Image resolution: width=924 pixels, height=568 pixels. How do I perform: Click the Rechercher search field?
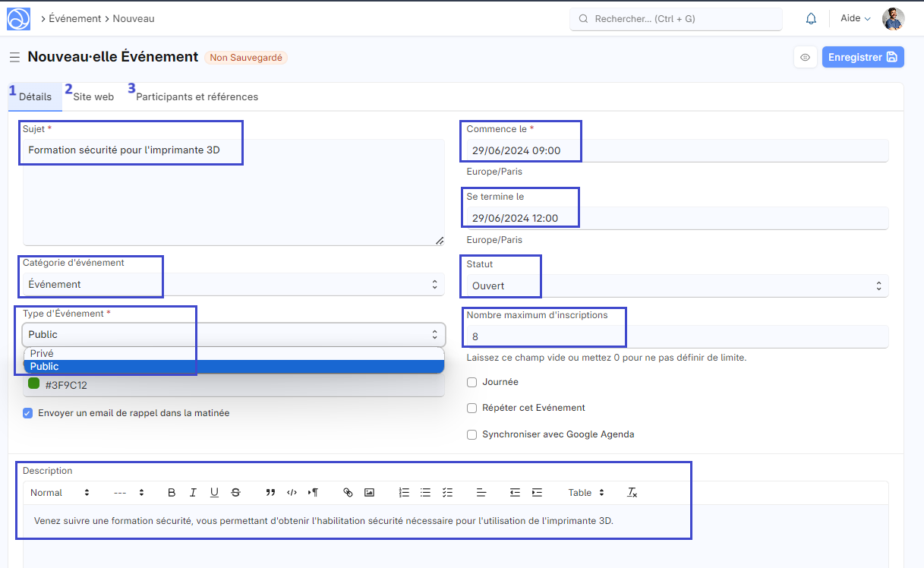click(x=676, y=19)
